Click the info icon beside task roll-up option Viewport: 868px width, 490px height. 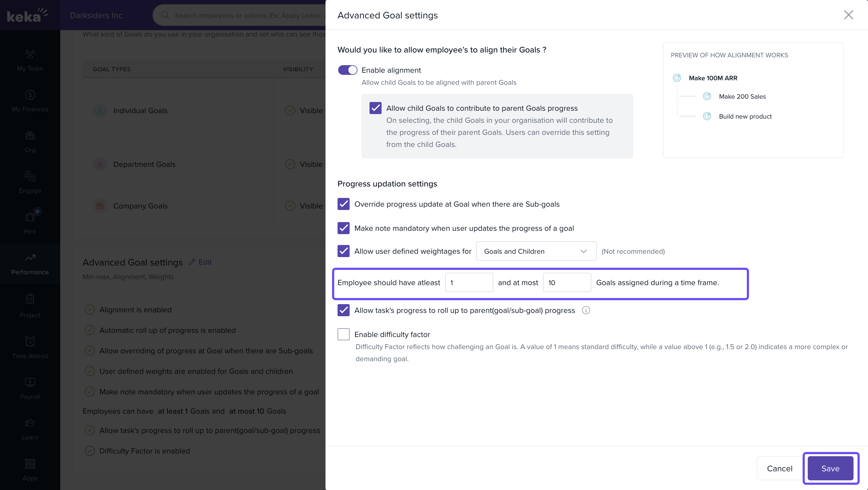click(586, 310)
